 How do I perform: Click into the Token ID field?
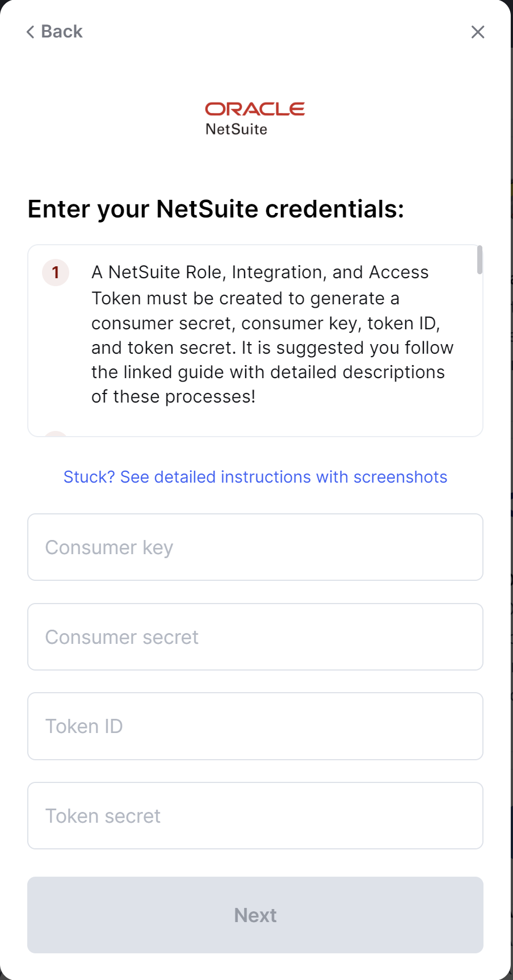click(x=255, y=726)
